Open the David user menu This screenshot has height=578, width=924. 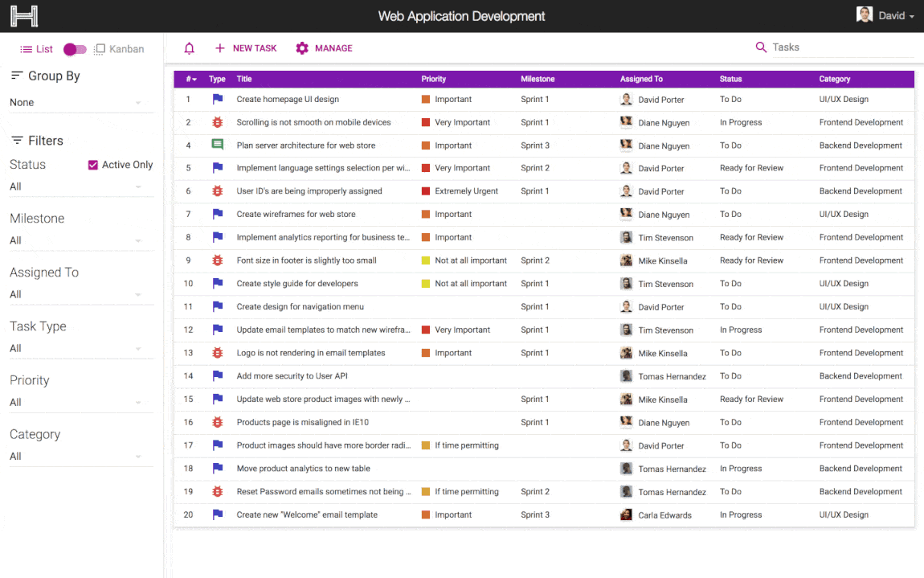click(885, 15)
